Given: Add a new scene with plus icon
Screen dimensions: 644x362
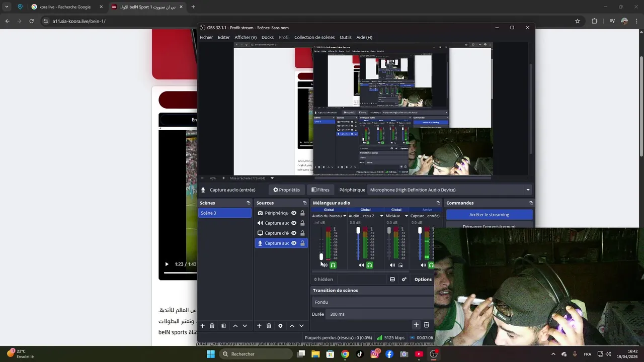Looking at the screenshot, I should (x=203, y=326).
